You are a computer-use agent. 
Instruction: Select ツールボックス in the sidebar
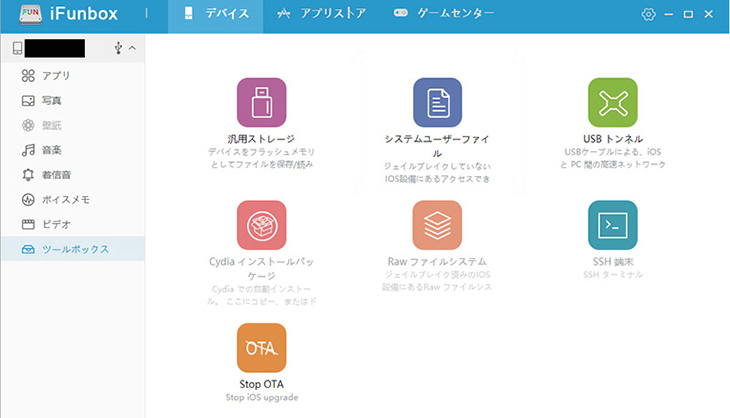[73, 249]
